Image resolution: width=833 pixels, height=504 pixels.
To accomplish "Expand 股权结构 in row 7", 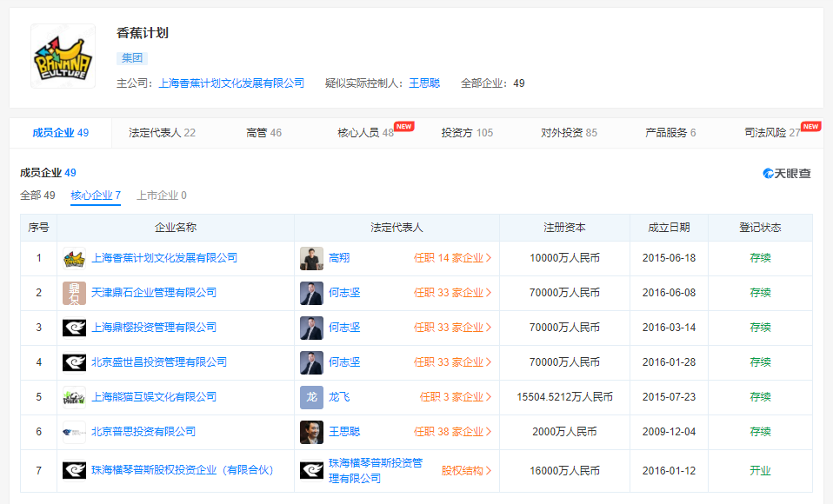I will [x=466, y=470].
